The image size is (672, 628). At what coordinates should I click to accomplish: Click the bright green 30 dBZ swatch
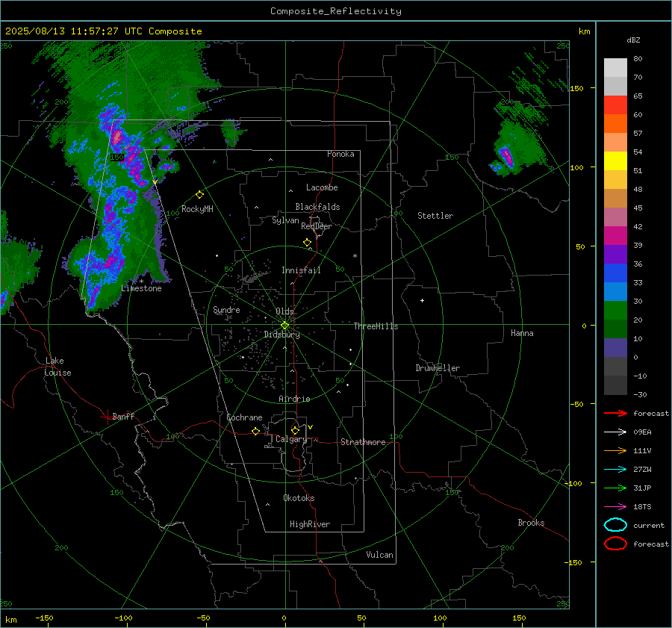(615, 311)
